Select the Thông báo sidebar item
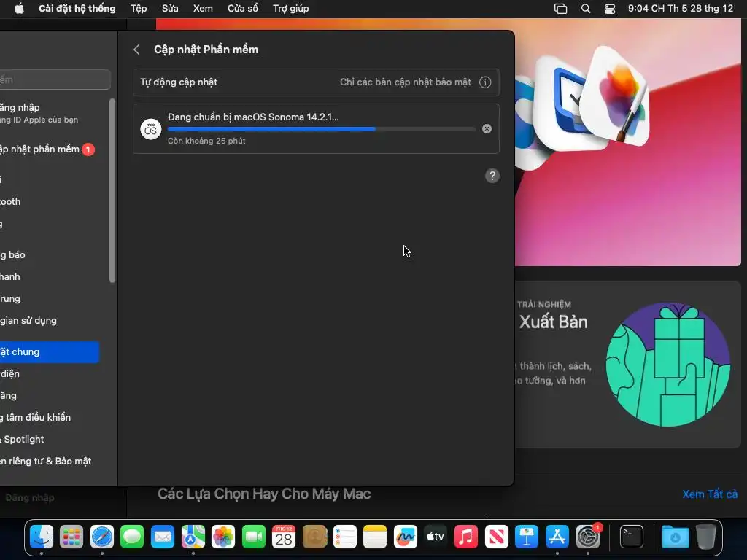 point(50,254)
